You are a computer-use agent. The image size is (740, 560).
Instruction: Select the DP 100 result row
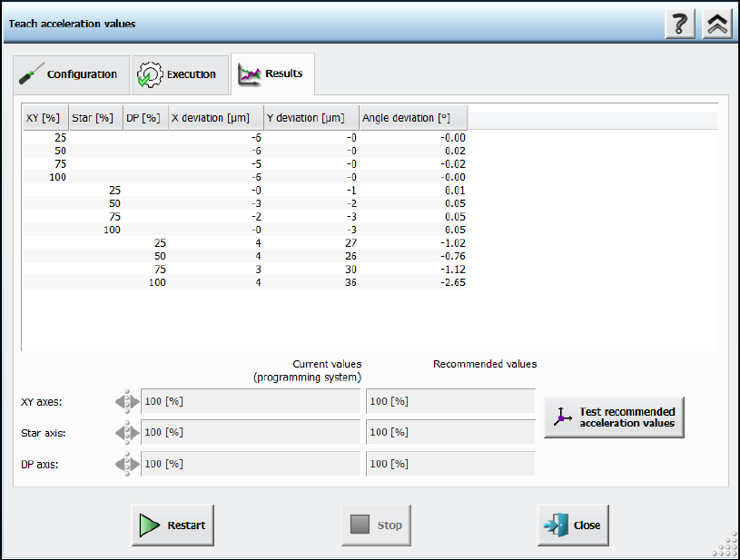(x=245, y=282)
